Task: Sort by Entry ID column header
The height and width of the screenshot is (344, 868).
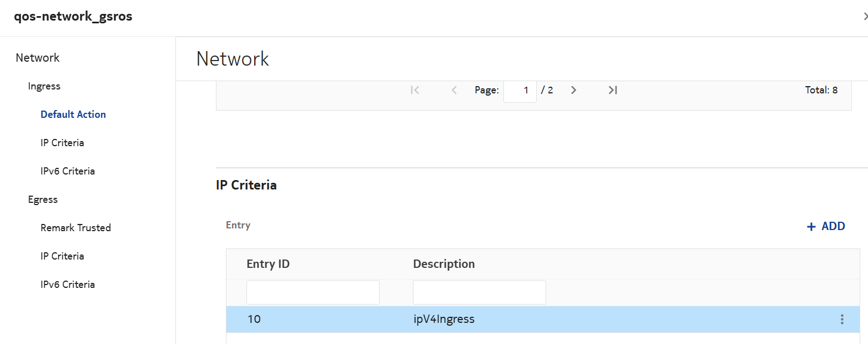Action: coord(268,264)
